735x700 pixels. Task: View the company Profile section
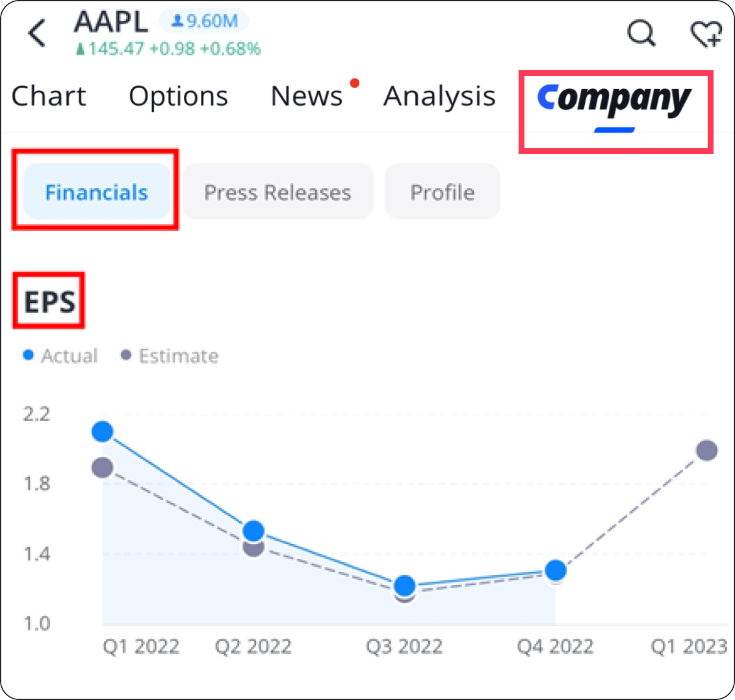coord(442,192)
